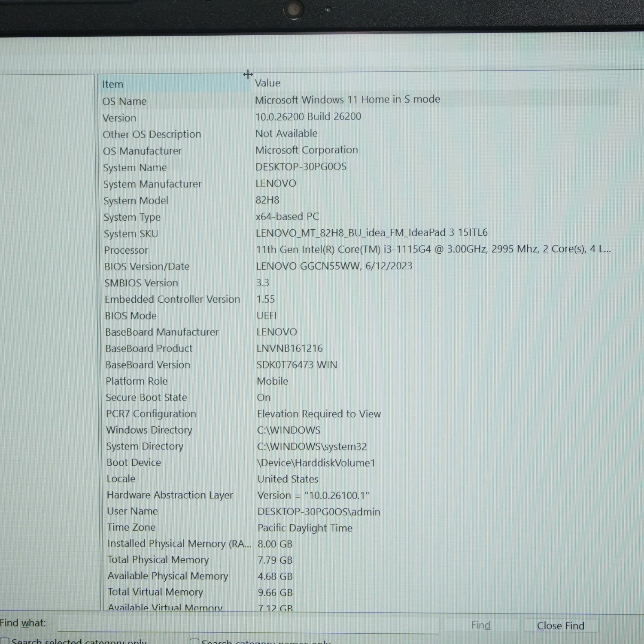
Task: Click the System Model value 82H8
Action: coord(267,200)
